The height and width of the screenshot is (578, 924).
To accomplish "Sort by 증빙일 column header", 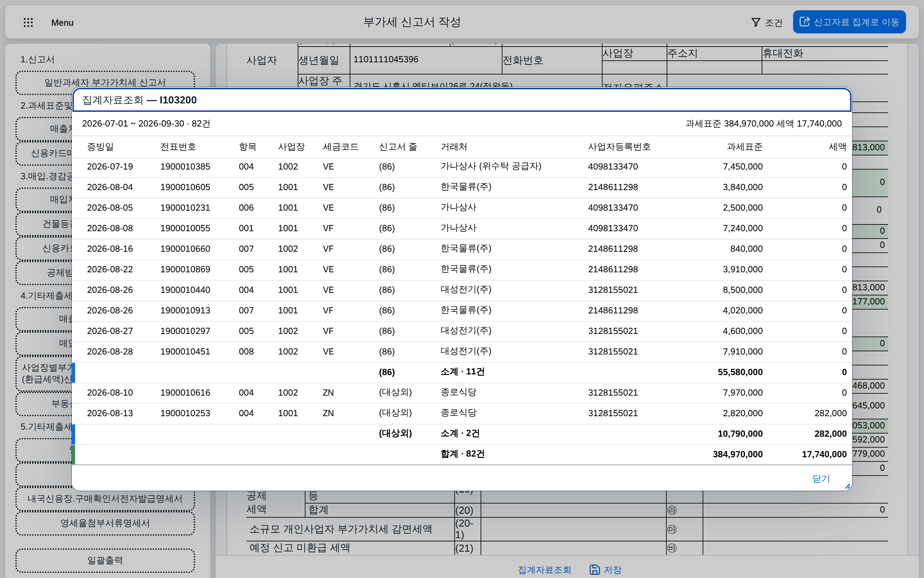I will [x=100, y=147].
